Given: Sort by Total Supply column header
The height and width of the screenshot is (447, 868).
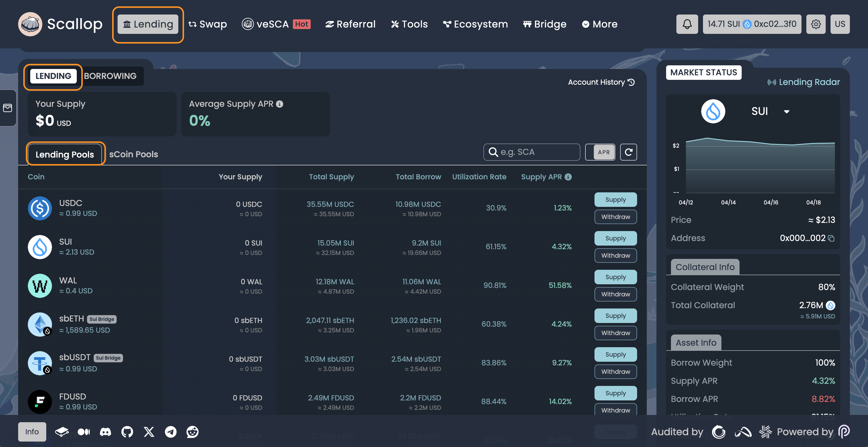Looking at the screenshot, I should [x=331, y=177].
